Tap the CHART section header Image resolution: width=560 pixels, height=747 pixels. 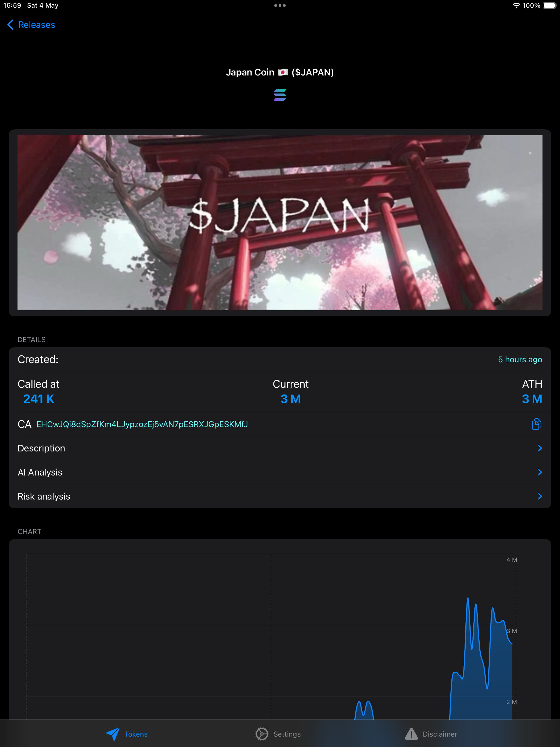29,531
